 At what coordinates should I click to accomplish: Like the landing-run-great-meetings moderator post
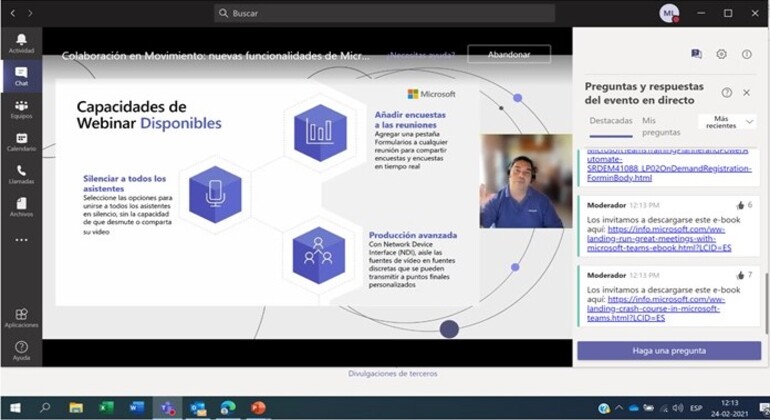coord(741,205)
